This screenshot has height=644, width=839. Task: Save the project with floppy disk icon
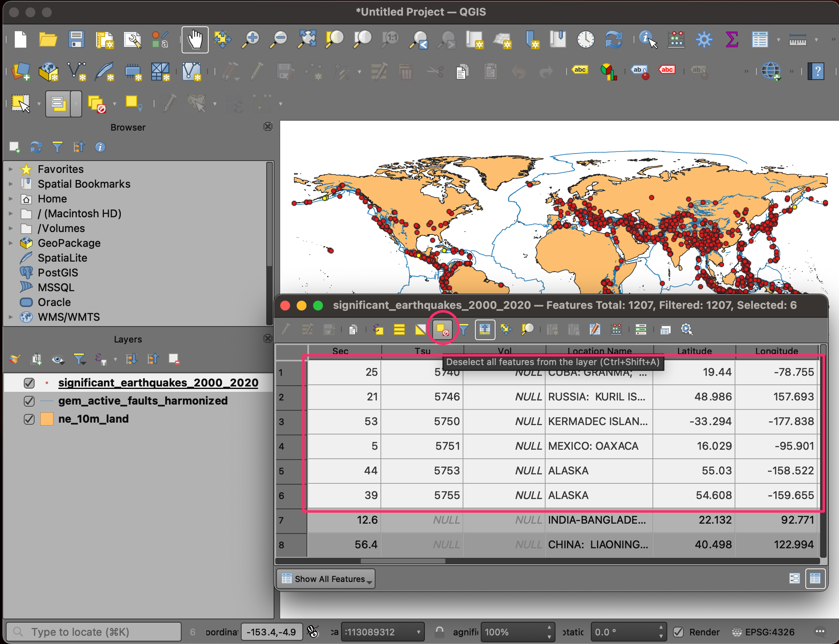pyautogui.click(x=76, y=40)
